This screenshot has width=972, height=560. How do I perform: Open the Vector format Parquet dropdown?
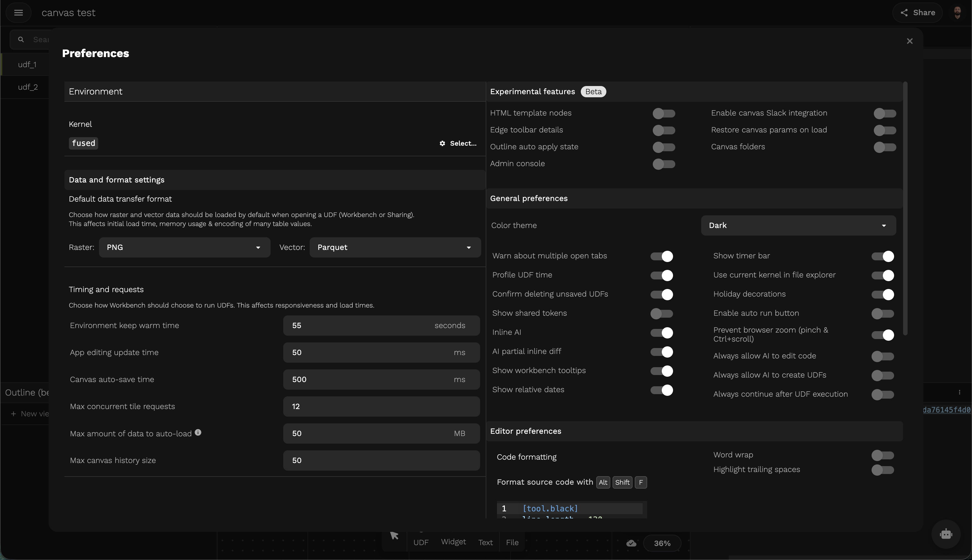pyautogui.click(x=395, y=247)
